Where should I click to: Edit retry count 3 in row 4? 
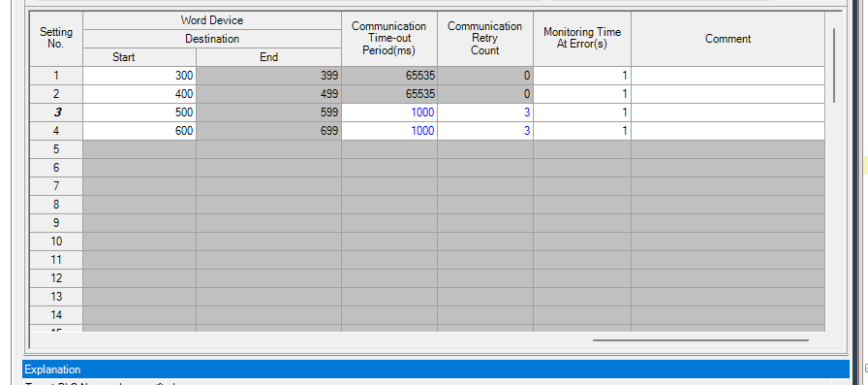(x=485, y=131)
